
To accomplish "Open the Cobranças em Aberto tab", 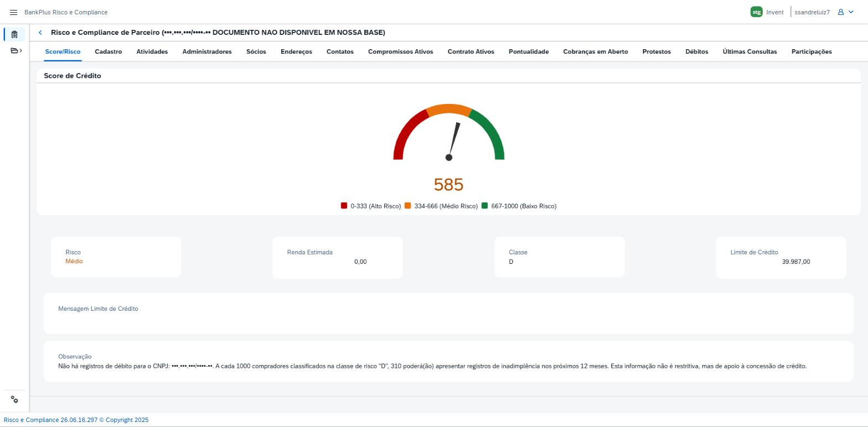I will (x=596, y=51).
